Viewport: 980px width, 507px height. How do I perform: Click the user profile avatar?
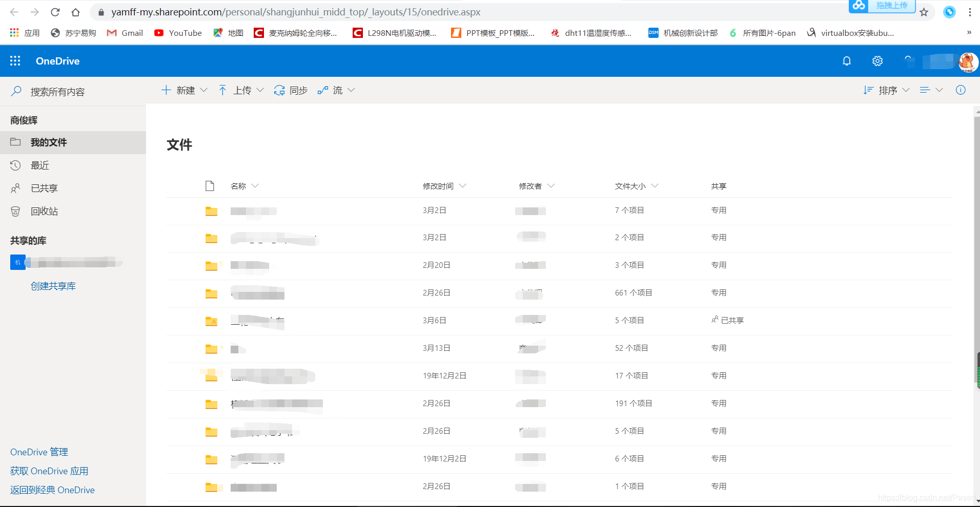tap(968, 62)
